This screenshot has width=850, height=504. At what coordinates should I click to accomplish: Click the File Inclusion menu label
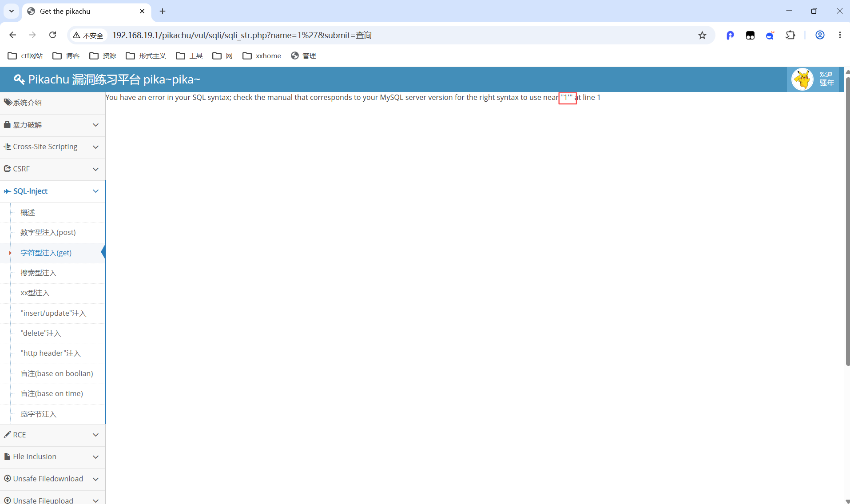[34, 456]
